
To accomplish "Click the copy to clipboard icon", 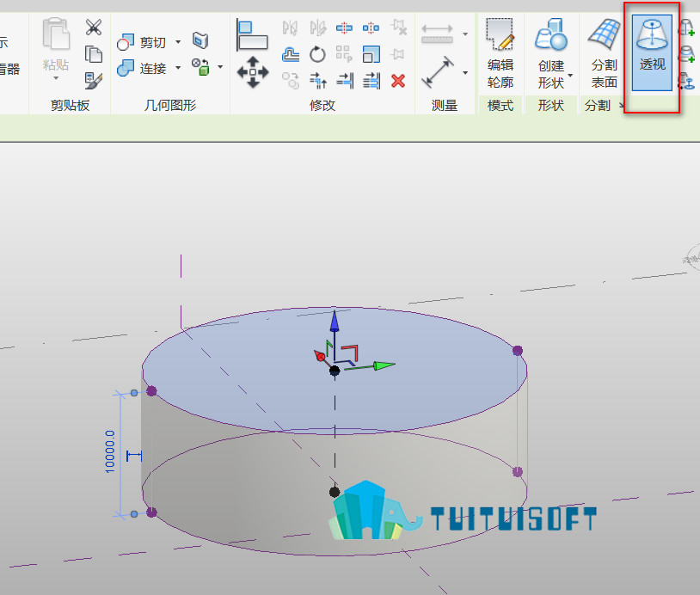I will 93,54.
